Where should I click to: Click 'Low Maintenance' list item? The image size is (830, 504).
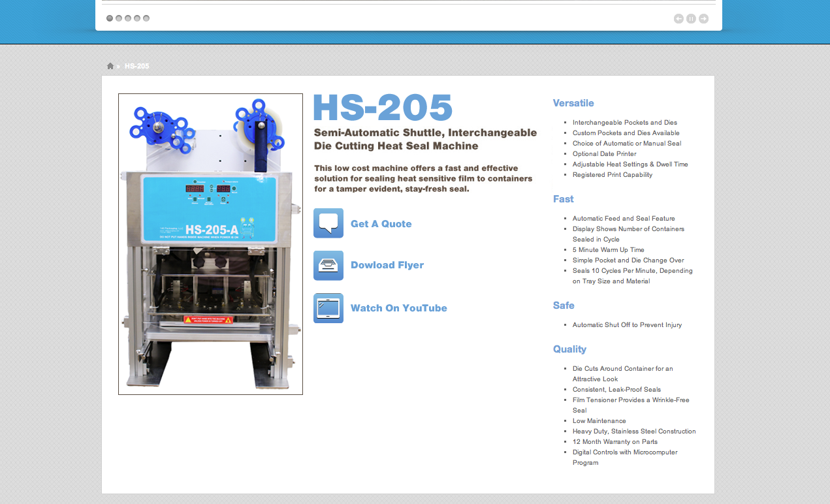(599, 421)
